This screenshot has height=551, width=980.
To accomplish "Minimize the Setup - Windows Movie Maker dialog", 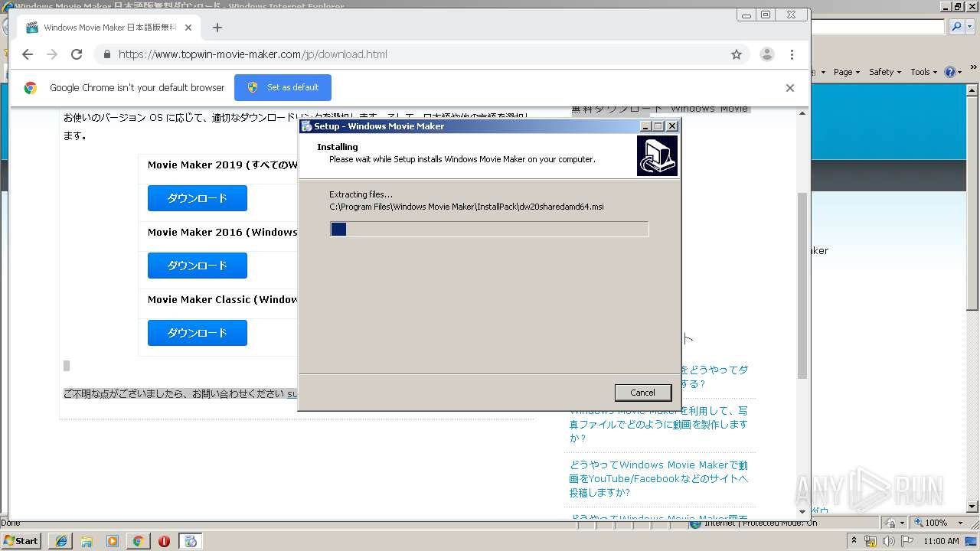I will tap(645, 126).
